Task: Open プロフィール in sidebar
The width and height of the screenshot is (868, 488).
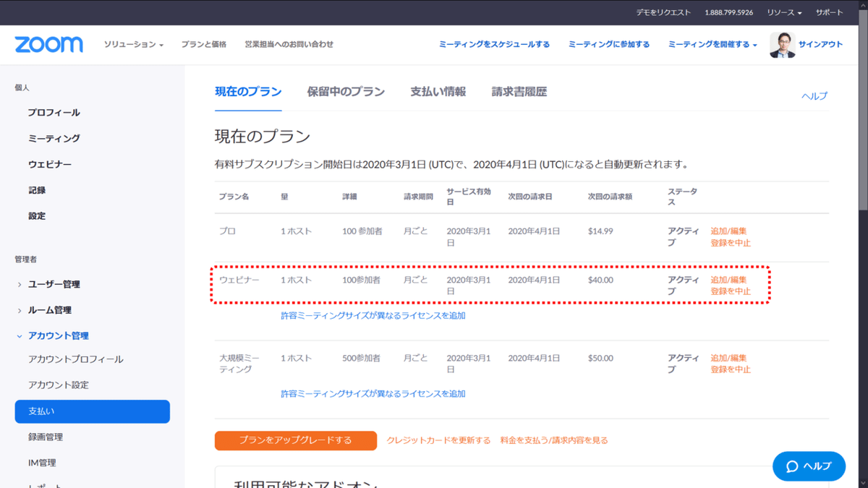Action: tap(54, 113)
